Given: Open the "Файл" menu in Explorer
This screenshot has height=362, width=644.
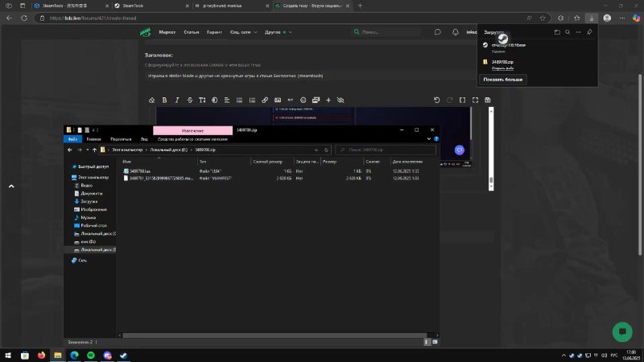Looking at the screenshot, I should 72,138.
